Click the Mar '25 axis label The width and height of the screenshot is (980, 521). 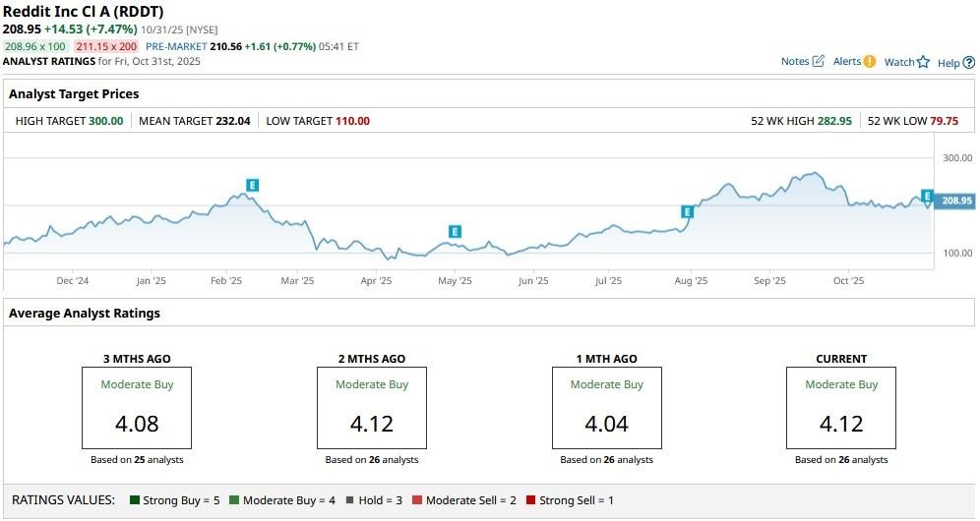pyautogui.click(x=297, y=281)
